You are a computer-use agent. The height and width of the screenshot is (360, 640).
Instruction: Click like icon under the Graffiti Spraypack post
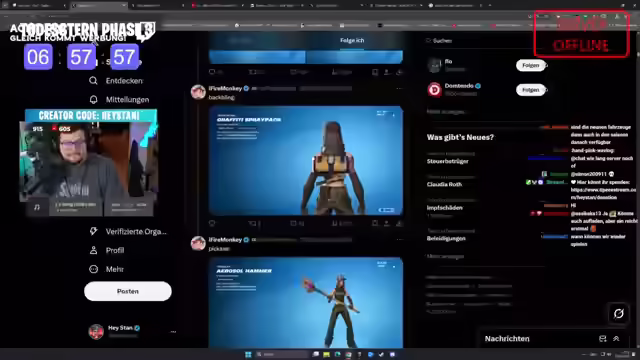pos(293,223)
